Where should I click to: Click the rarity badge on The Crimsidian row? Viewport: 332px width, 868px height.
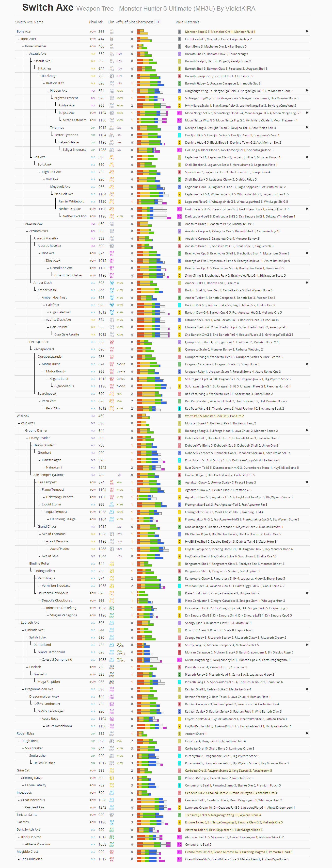(x=179, y=859)
